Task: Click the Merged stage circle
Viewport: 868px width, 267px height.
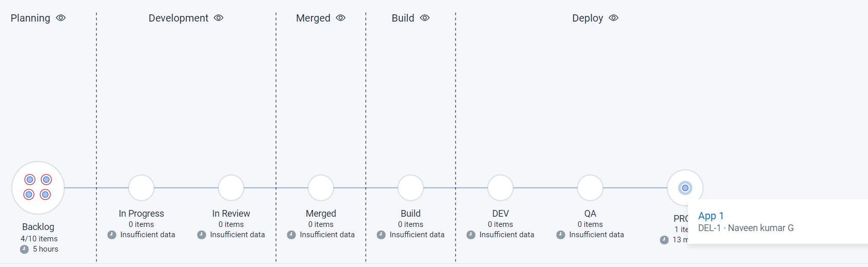Action: [321, 188]
